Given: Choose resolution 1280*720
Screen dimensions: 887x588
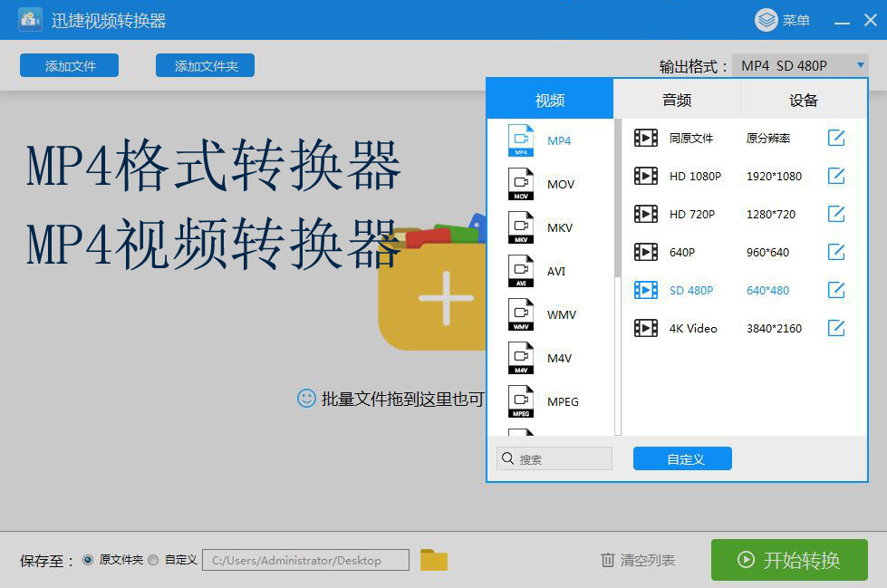Looking at the screenshot, I should (x=770, y=214).
